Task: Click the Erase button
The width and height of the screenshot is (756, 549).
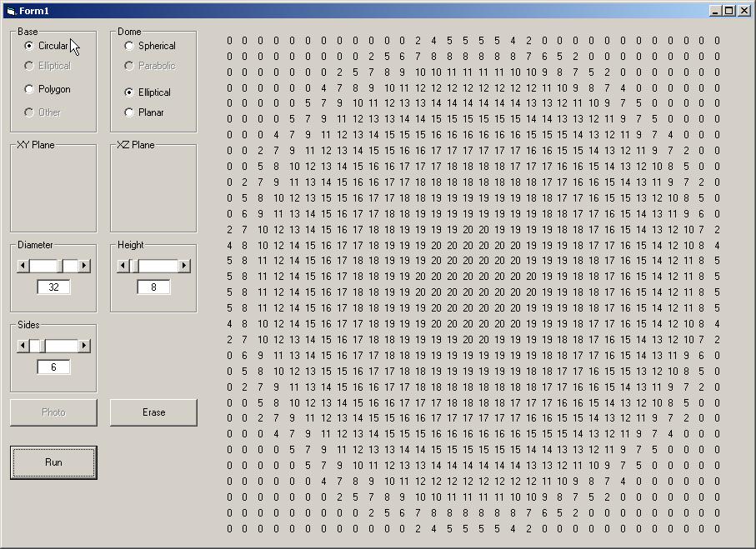Action: coord(154,412)
